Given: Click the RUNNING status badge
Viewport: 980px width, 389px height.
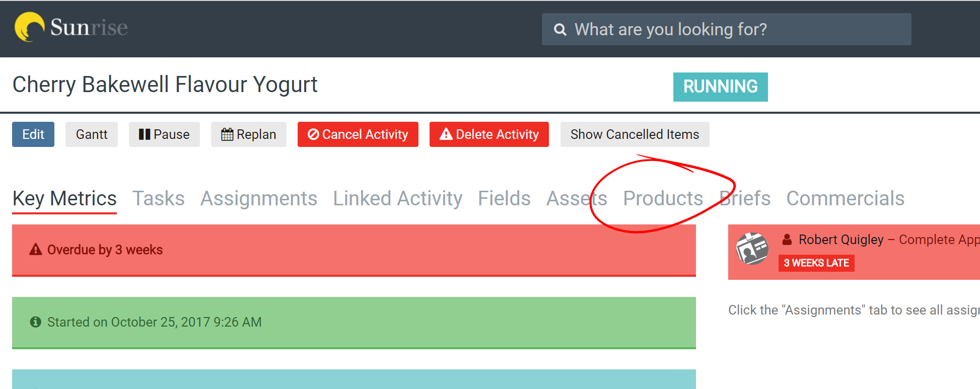Looking at the screenshot, I should tap(720, 87).
